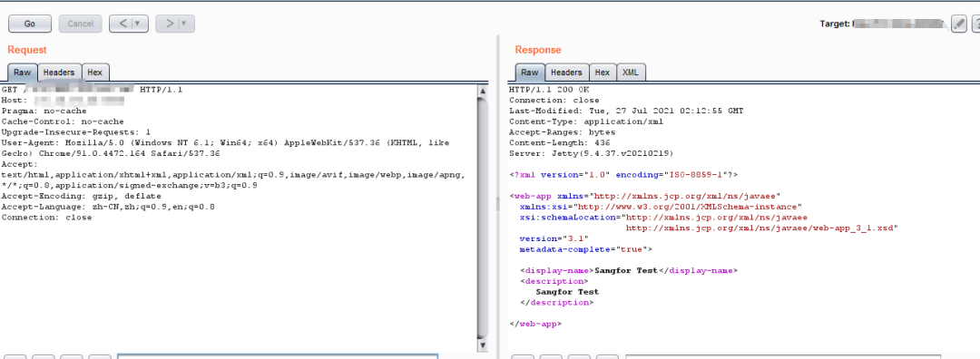This screenshot has width=980, height=359.
Task: Click the 'HTTP/1.1 200 OK' status line
Action: click(549, 90)
